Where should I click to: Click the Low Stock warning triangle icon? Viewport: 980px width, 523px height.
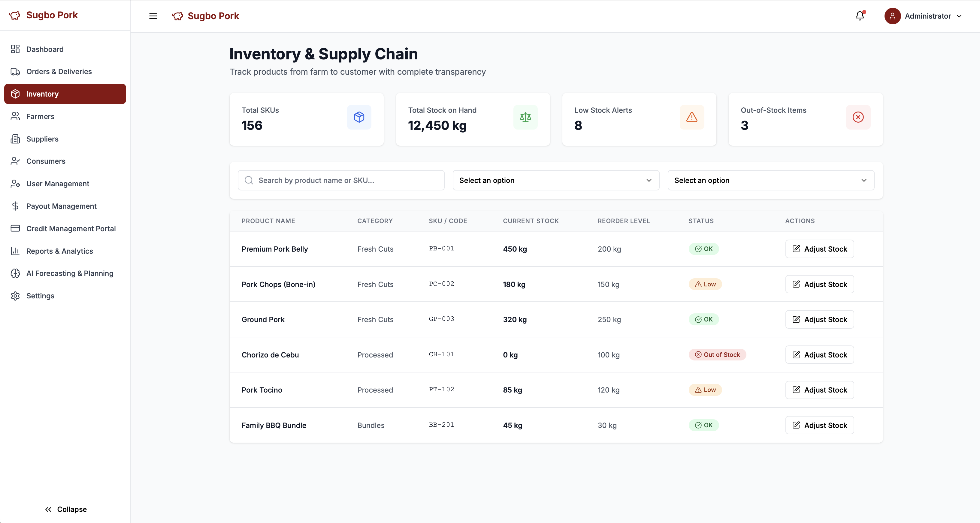[x=691, y=117]
